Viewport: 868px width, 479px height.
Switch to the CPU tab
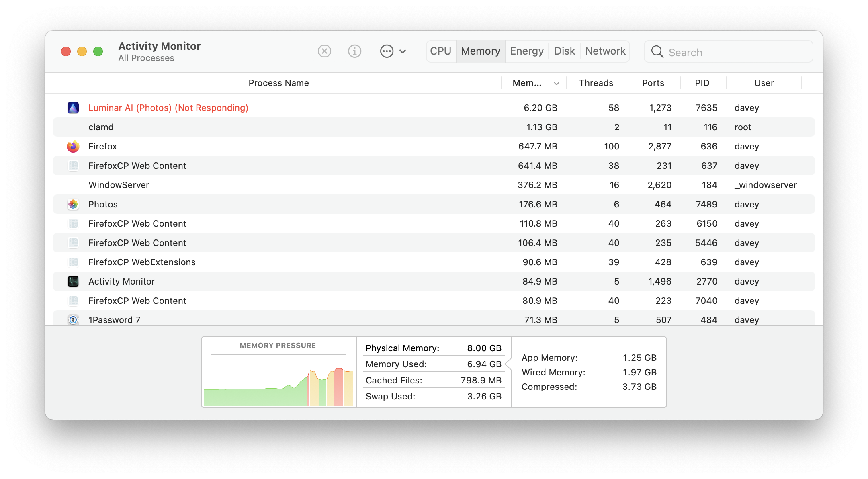[441, 51]
